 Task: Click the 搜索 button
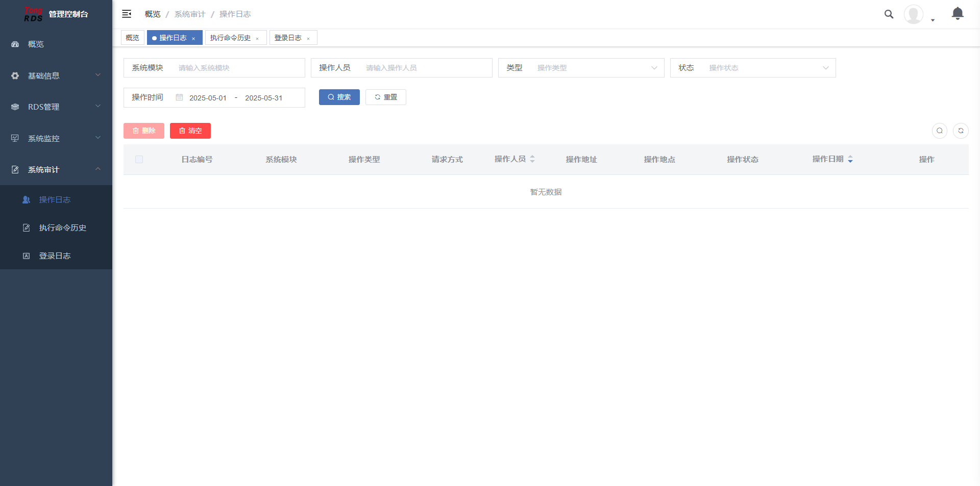click(339, 97)
